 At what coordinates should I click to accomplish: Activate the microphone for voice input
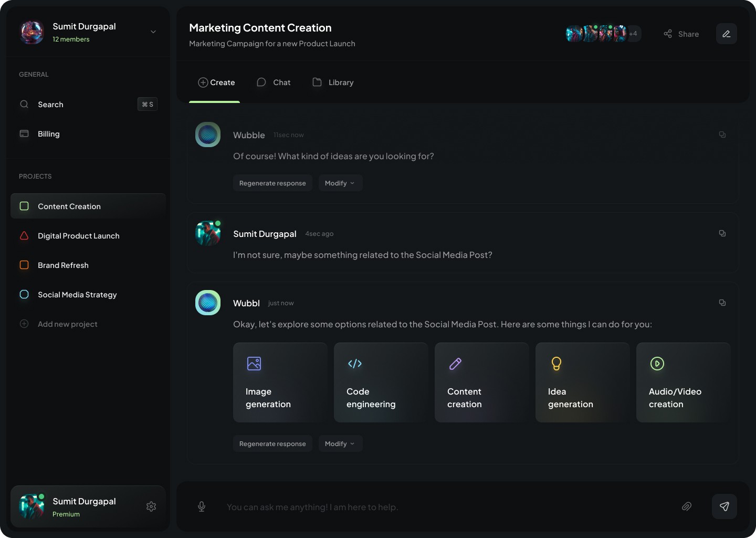[202, 506]
